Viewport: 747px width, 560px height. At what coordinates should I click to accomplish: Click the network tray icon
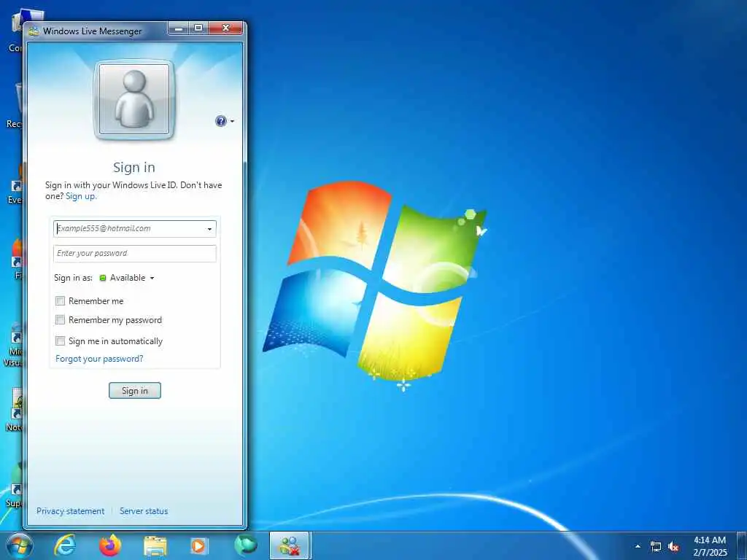tap(656, 547)
